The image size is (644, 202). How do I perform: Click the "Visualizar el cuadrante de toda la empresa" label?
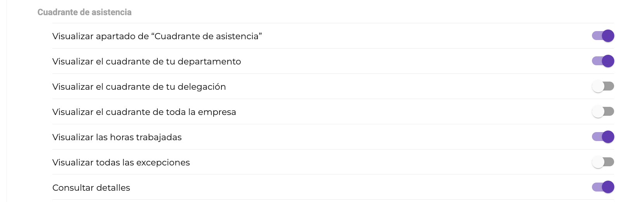[144, 112]
